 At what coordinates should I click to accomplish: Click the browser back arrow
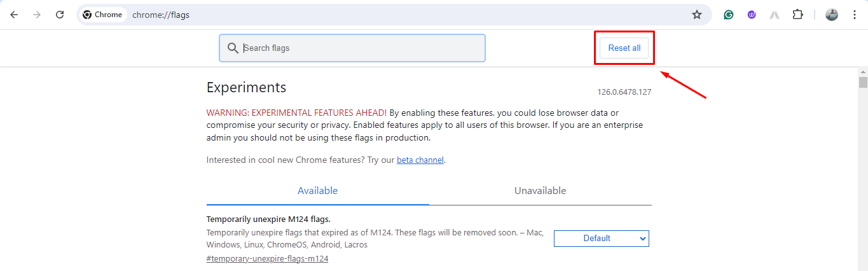coord(14,15)
